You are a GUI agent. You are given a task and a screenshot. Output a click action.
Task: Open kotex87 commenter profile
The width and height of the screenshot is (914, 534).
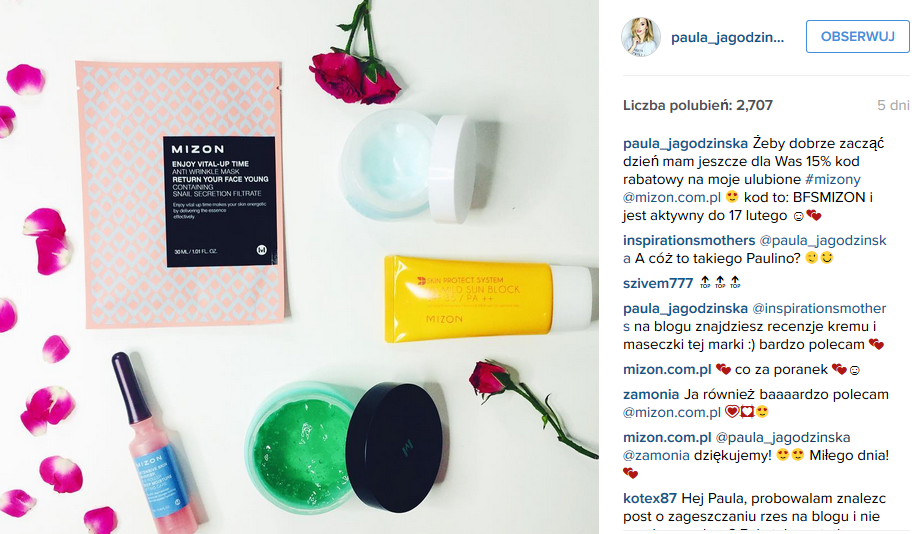coord(650,498)
